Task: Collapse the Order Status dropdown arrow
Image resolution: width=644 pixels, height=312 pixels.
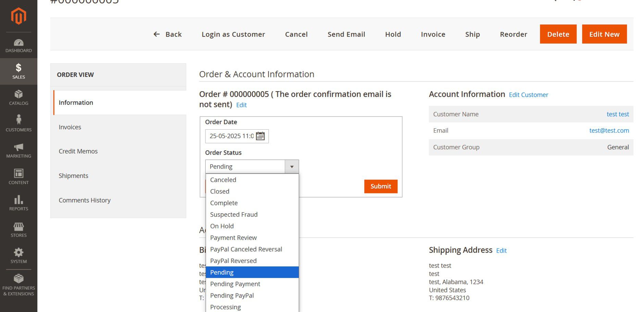Action: (x=292, y=167)
